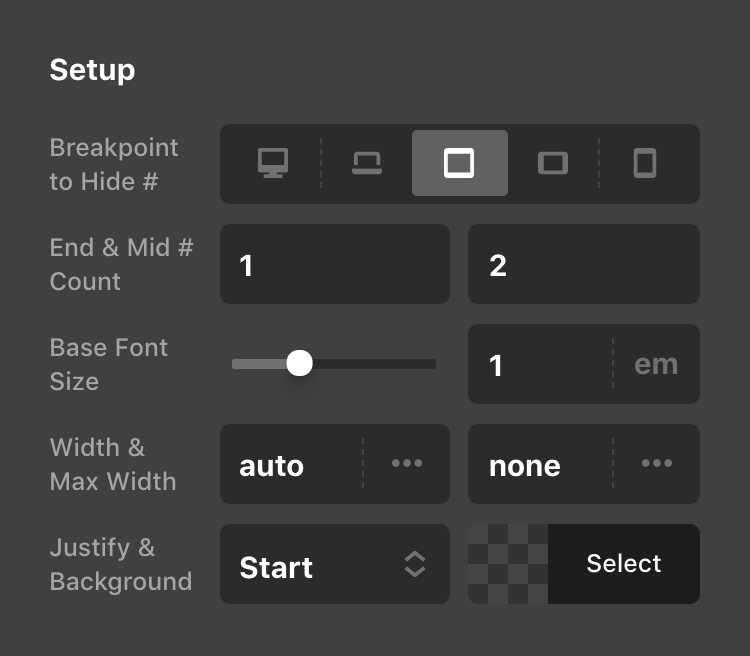
Task: Click the End count field showing 1
Action: click(x=335, y=264)
